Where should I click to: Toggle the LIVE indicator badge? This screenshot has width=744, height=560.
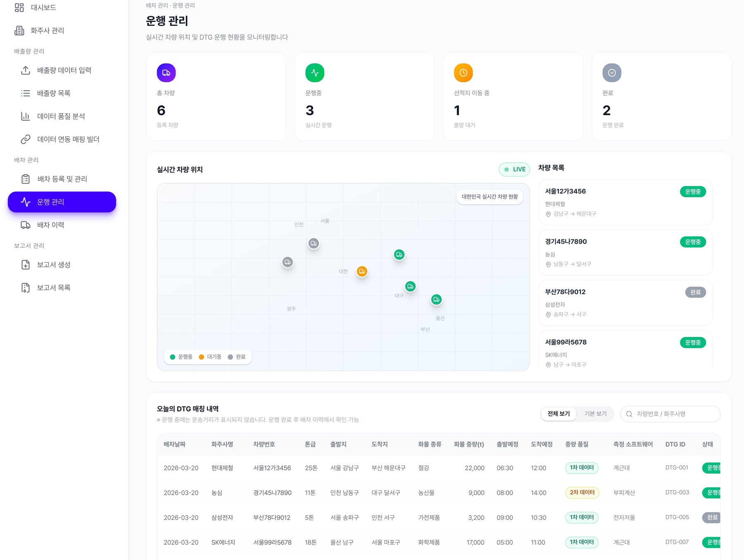[x=514, y=169]
